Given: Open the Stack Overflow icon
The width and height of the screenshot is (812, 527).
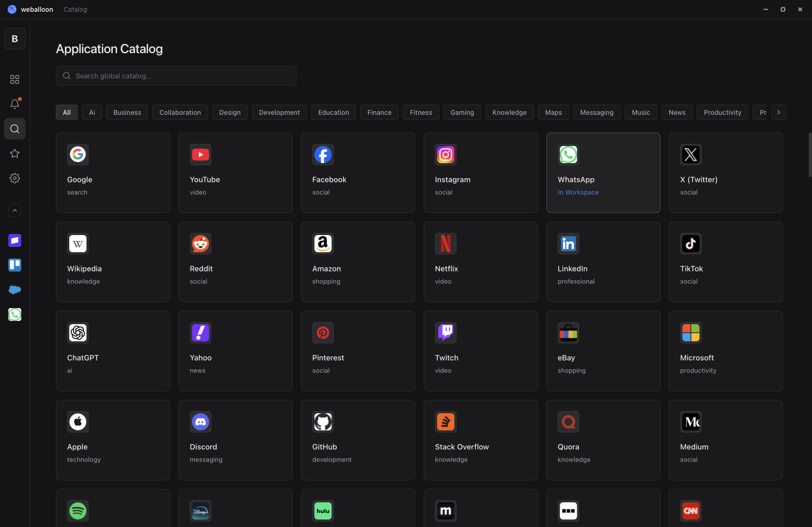Looking at the screenshot, I should pos(446,422).
